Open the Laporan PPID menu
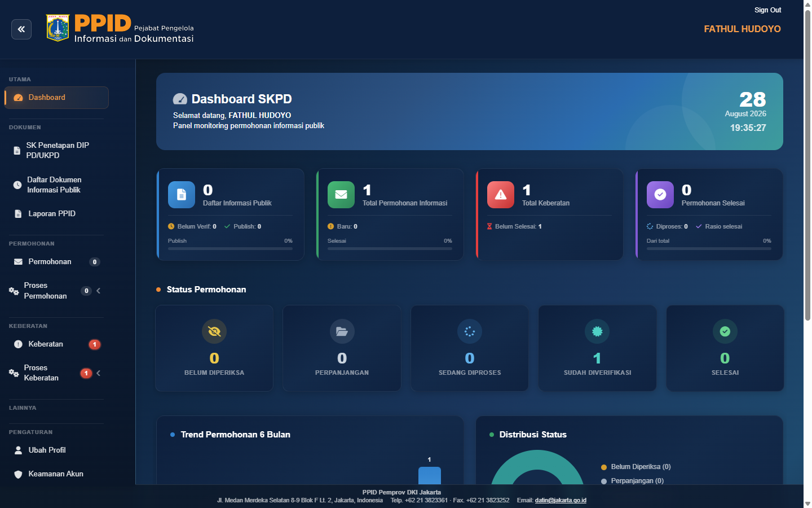 (56, 214)
